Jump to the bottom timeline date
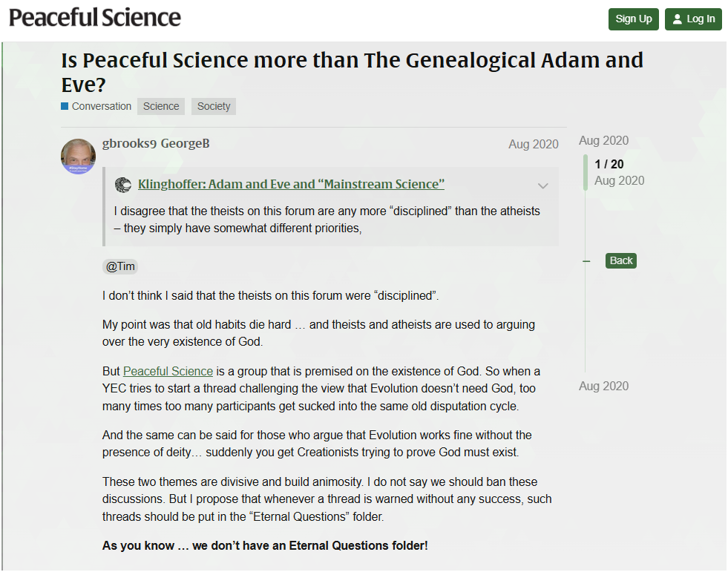 click(x=603, y=386)
